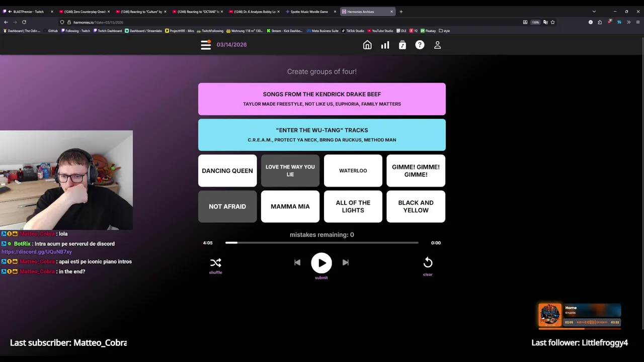Open the Firefox application menu
The height and width of the screenshot is (362, 644).
click(x=638, y=22)
